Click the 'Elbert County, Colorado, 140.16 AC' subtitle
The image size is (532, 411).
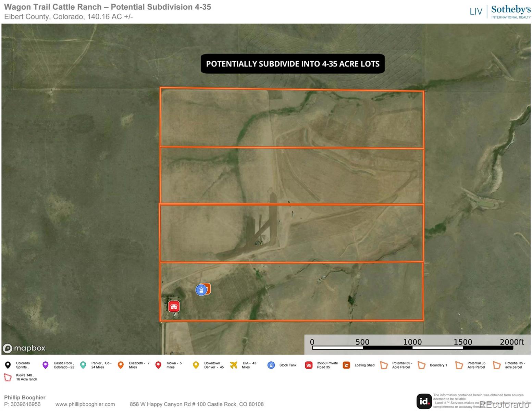69,16
